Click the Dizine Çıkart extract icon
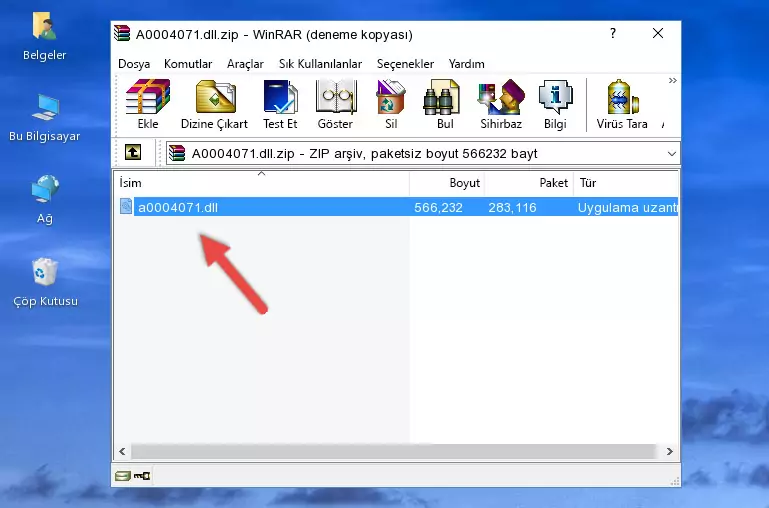Image resolution: width=769 pixels, height=508 pixels. pyautogui.click(x=214, y=104)
